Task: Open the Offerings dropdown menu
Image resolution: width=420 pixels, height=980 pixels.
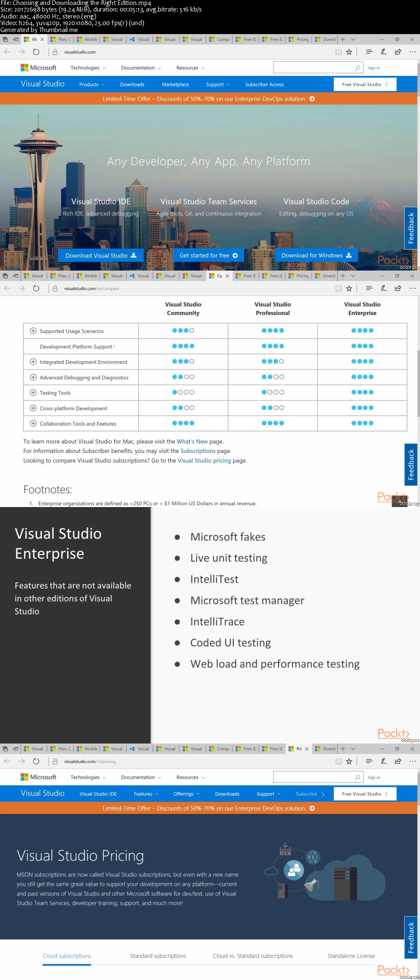Action: [186, 794]
